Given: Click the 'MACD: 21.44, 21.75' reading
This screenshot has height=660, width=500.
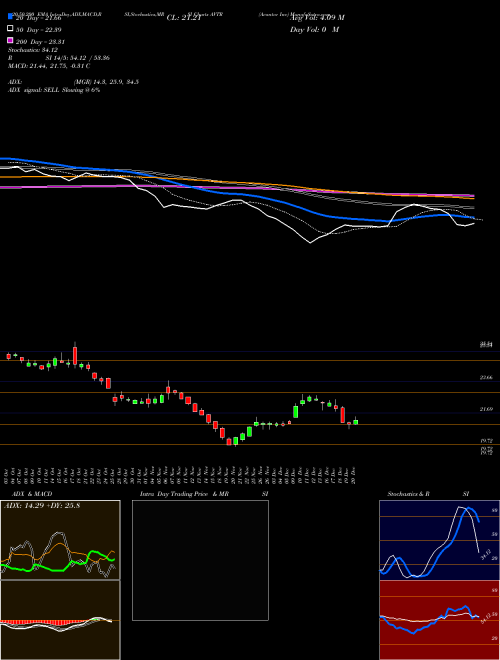Looking at the screenshot, I should pos(37,66).
